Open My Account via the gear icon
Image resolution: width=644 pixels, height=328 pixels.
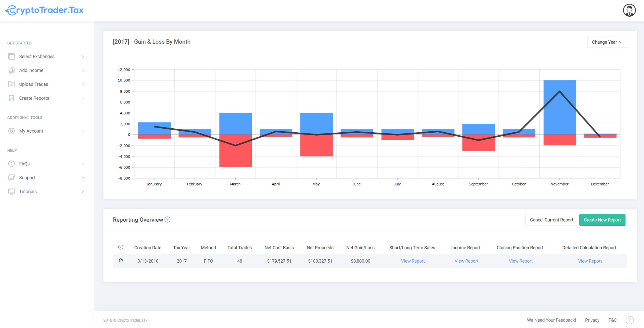(x=12, y=131)
